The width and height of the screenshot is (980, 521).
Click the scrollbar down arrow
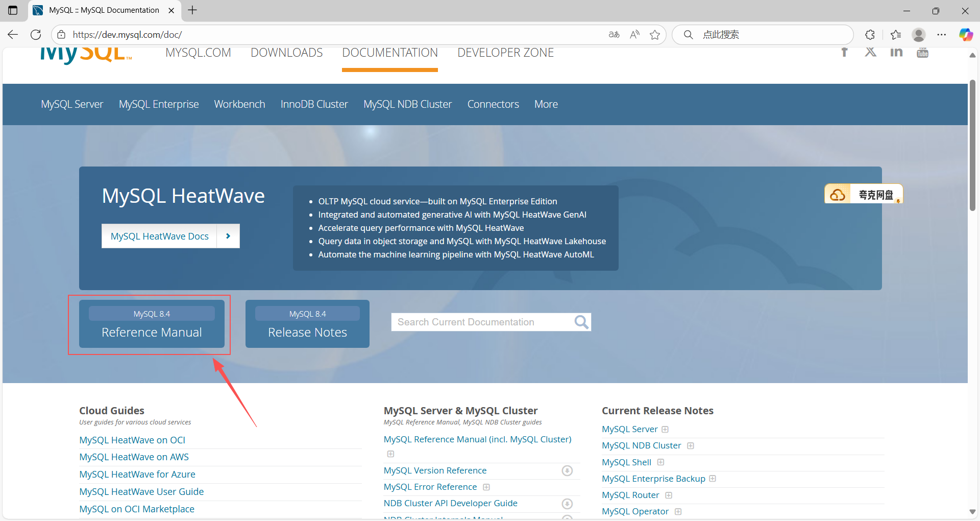[972, 512]
